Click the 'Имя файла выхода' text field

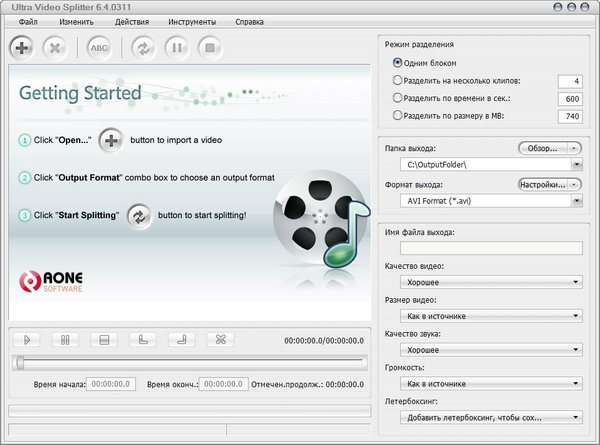491,248
